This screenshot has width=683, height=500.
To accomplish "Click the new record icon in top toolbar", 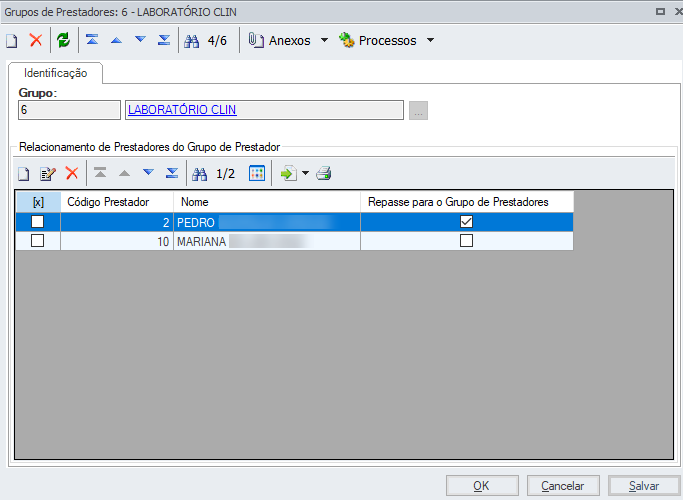I will click(x=12, y=41).
